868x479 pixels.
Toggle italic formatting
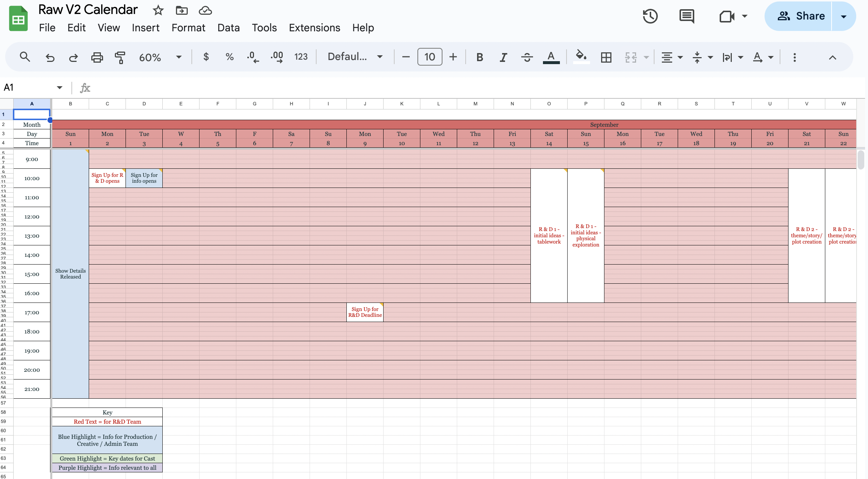pos(503,57)
